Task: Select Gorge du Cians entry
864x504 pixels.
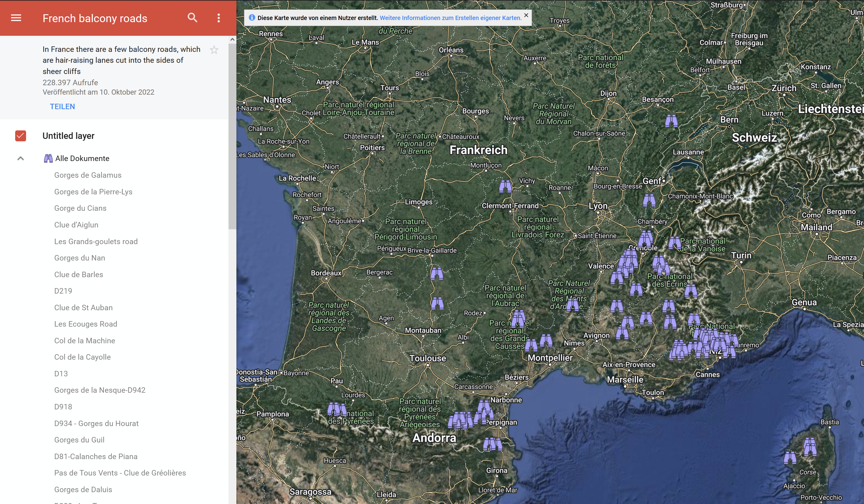Action: 80,208
